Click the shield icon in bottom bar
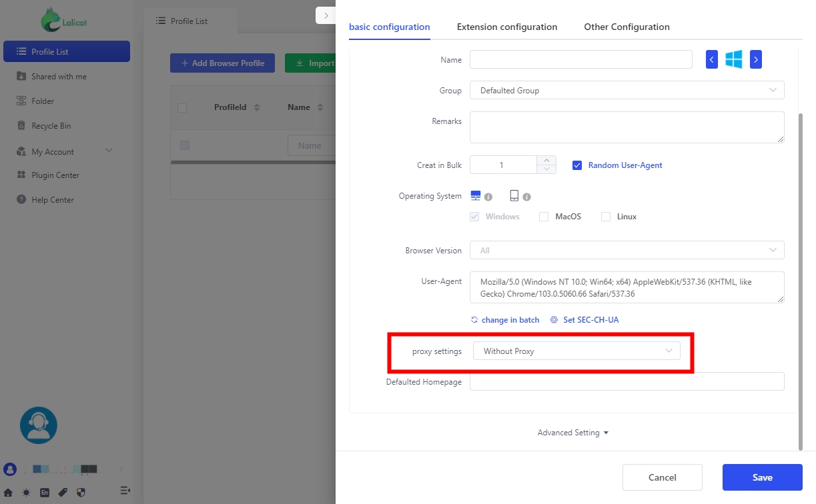 (x=81, y=493)
